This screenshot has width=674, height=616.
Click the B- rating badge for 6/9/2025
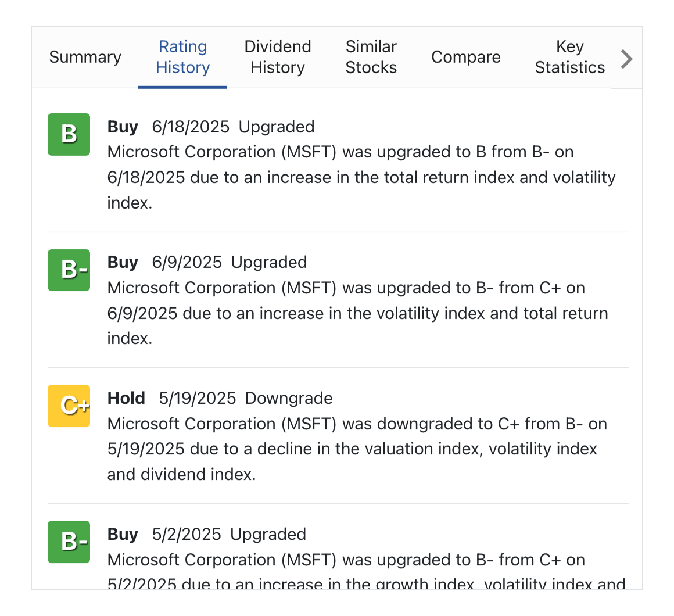pos(69,270)
